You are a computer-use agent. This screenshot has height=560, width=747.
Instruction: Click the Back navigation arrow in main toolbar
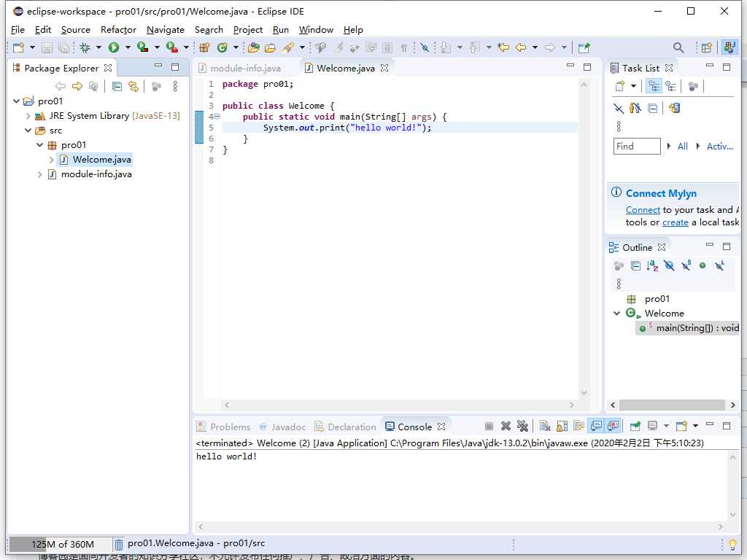point(521,47)
